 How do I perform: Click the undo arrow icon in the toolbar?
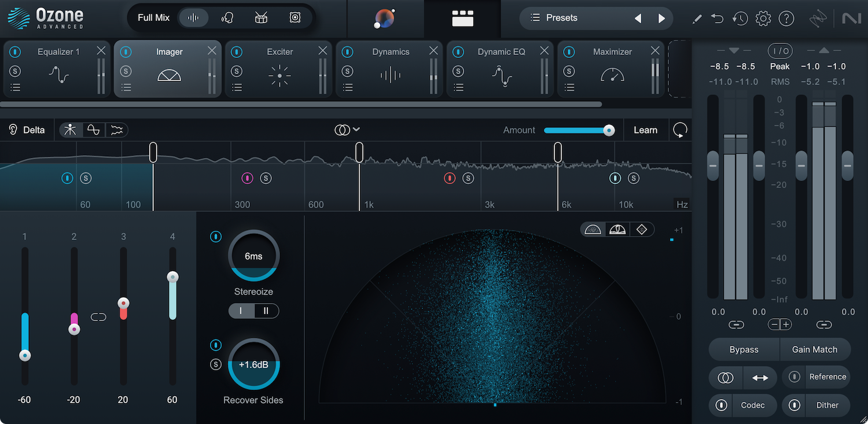[717, 18]
